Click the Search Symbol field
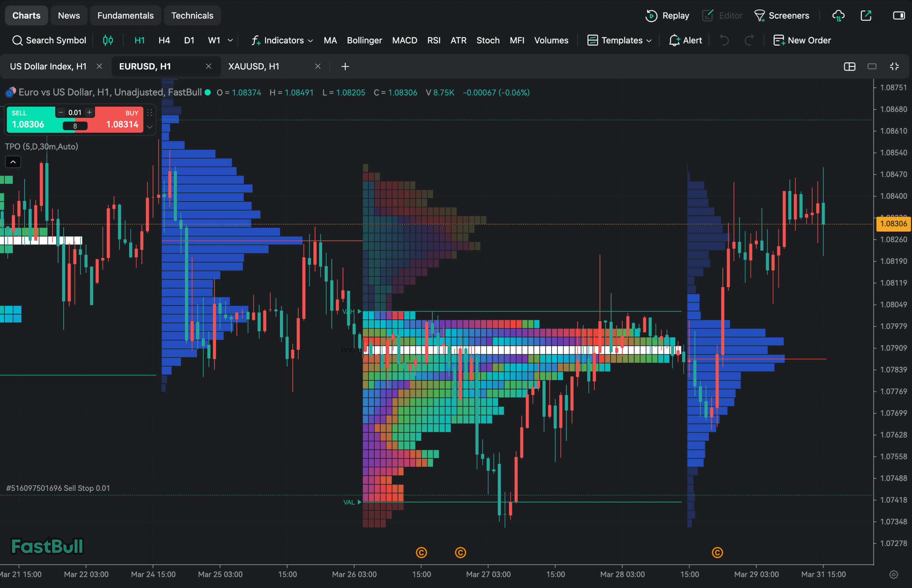Viewport: 912px width, 588px height. tap(49, 40)
